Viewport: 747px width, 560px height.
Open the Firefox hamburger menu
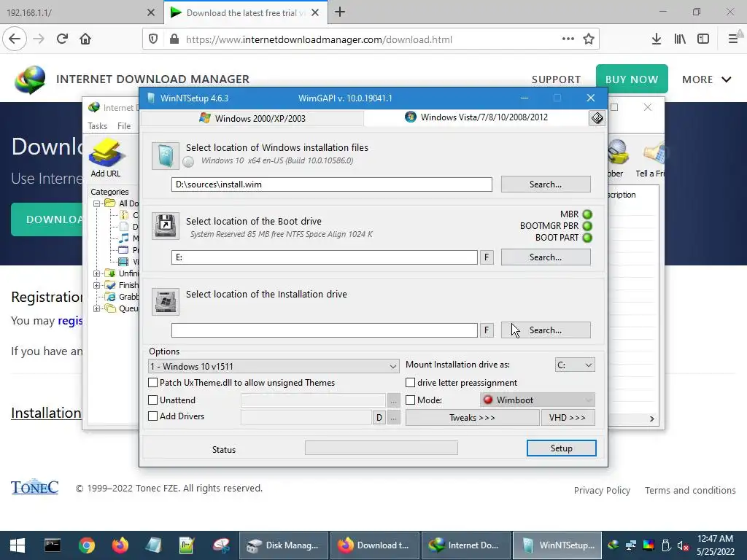[733, 39]
